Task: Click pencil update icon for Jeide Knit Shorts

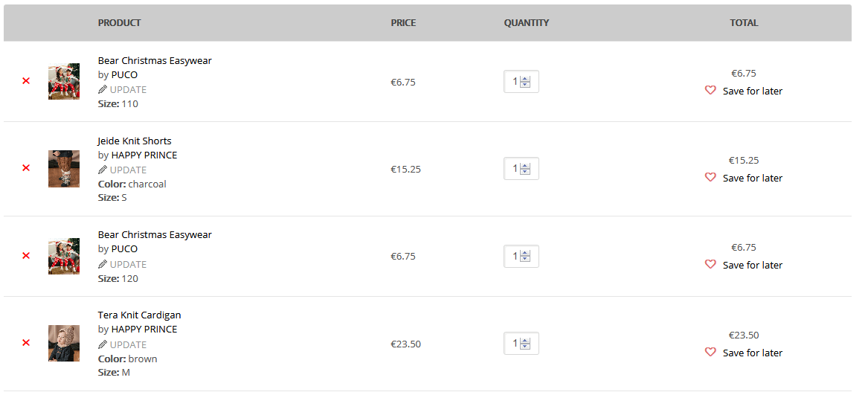Action: point(103,170)
